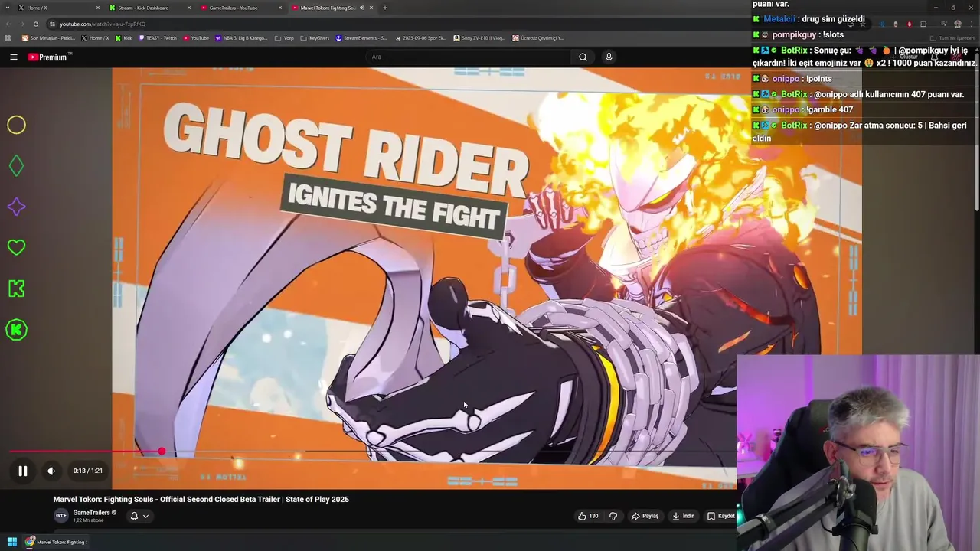The width and height of the screenshot is (980, 551).
Task: Open GameTrailers channel avatar
Action: tap(60, 515)
